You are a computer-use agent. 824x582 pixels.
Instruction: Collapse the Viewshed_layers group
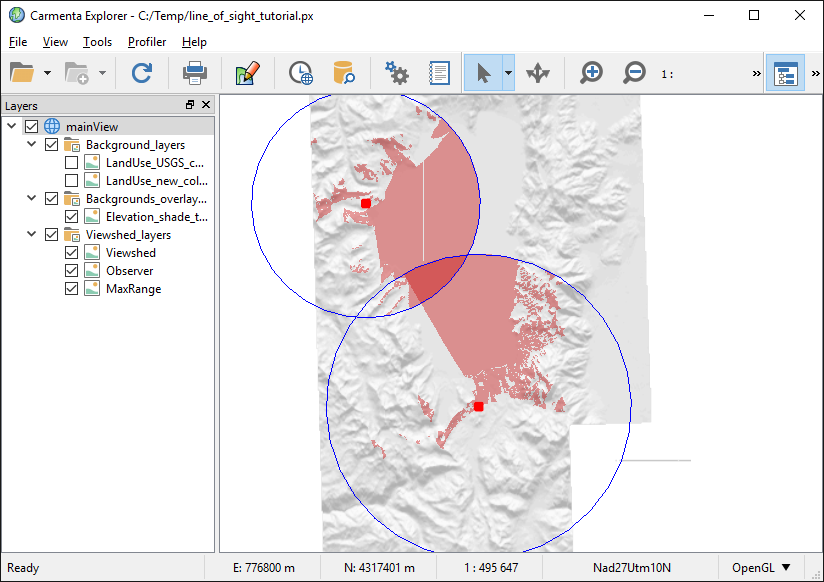[32, 235]
